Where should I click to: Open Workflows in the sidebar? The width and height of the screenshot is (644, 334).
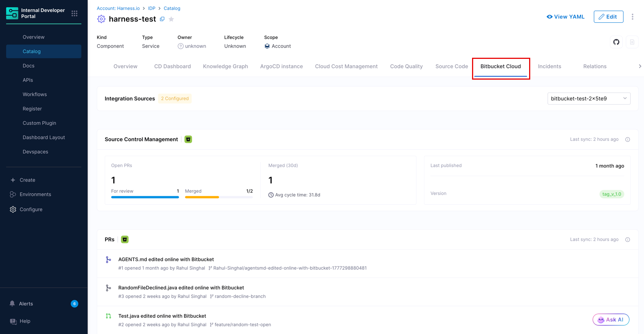click(x=43, y=94)
